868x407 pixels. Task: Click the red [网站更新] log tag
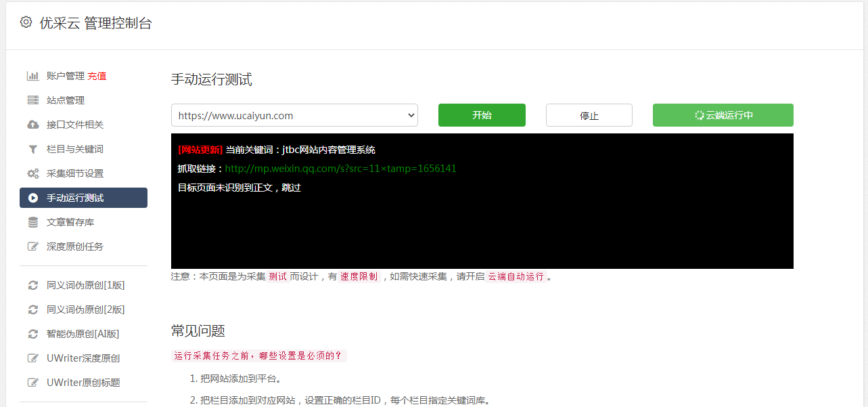200,150
